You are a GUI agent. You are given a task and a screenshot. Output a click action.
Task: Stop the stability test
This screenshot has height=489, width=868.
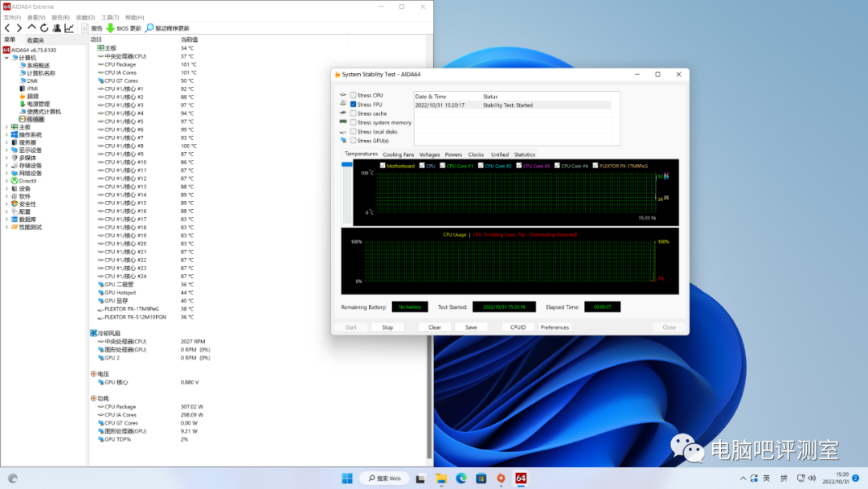387,327
